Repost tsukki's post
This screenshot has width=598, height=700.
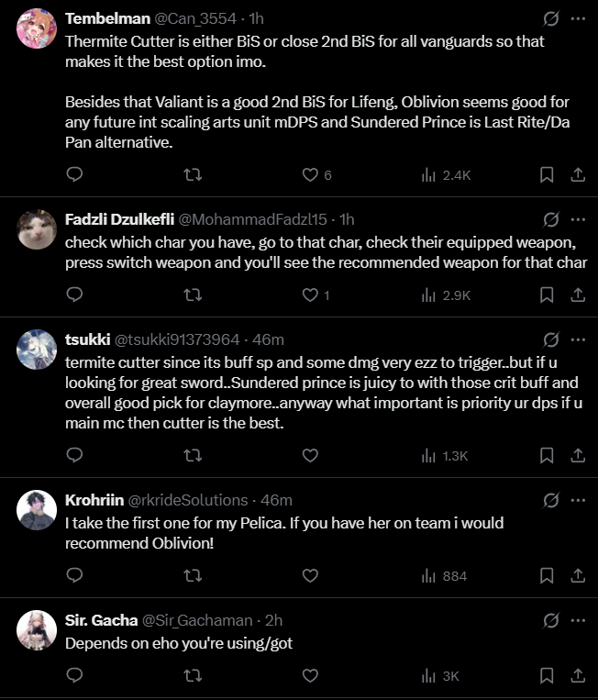point(193,455)
